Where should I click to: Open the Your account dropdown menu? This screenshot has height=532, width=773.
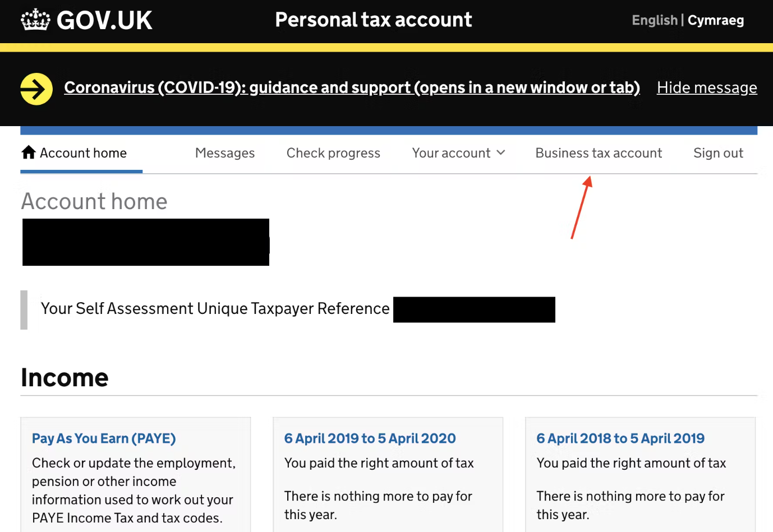pyautogui.click(x=458, y=153)
